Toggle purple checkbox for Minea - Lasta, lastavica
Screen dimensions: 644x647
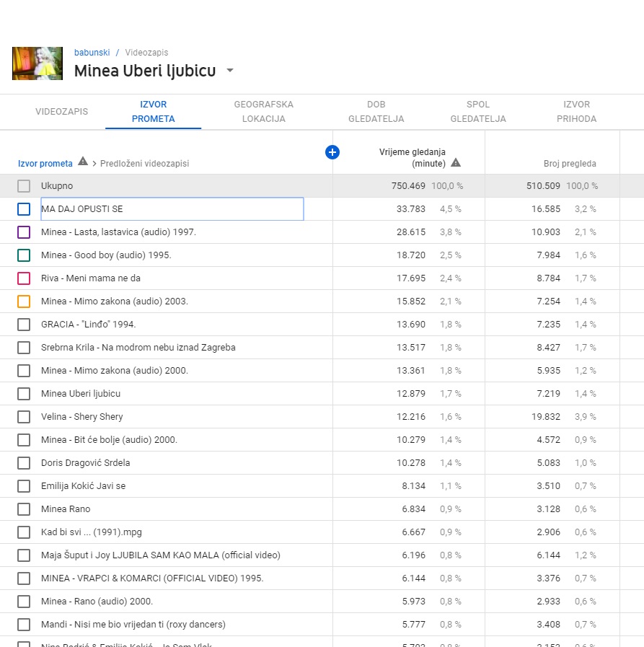point(24,232)
